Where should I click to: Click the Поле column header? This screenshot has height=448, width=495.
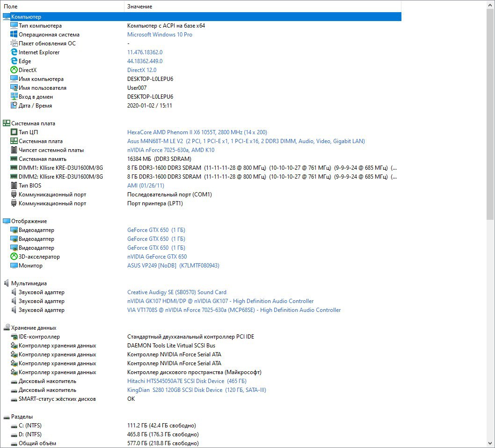(x=62, y=6)
